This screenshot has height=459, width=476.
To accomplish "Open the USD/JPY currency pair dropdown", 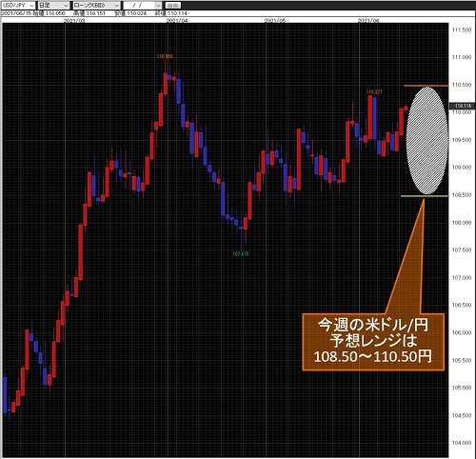I will click(18, 6).
